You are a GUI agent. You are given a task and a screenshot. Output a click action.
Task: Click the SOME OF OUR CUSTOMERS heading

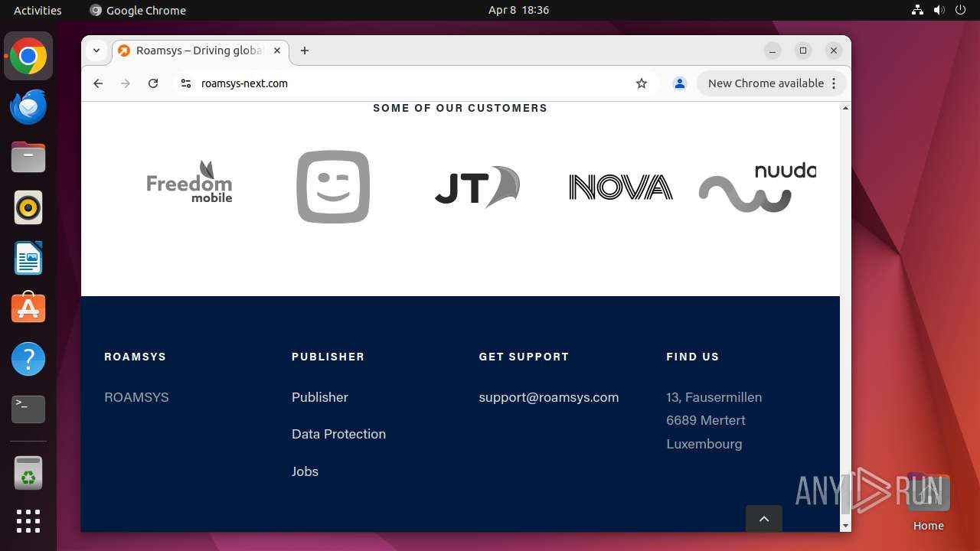point(460,108)
